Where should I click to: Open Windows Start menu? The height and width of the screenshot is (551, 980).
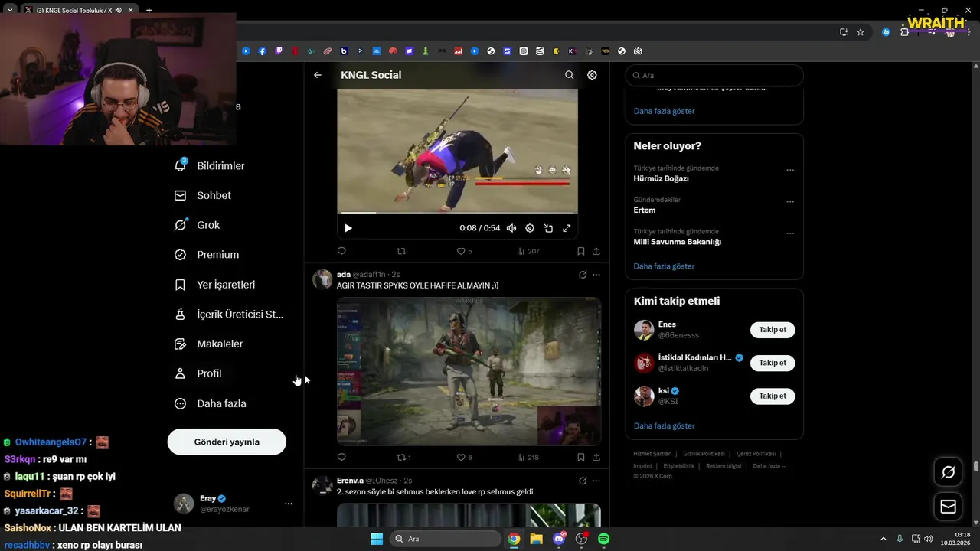377,539
